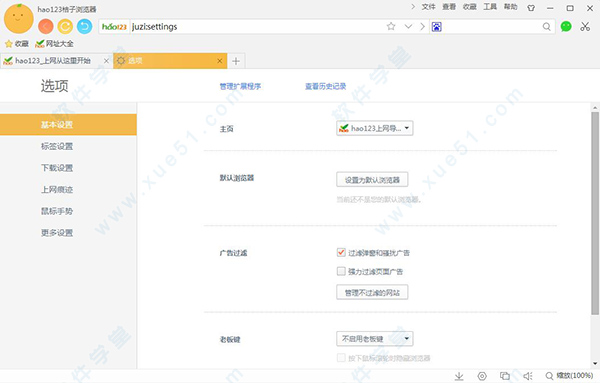Select 标签设置 in the sidebar
This screenshot has width=600, height=383.
57,146
